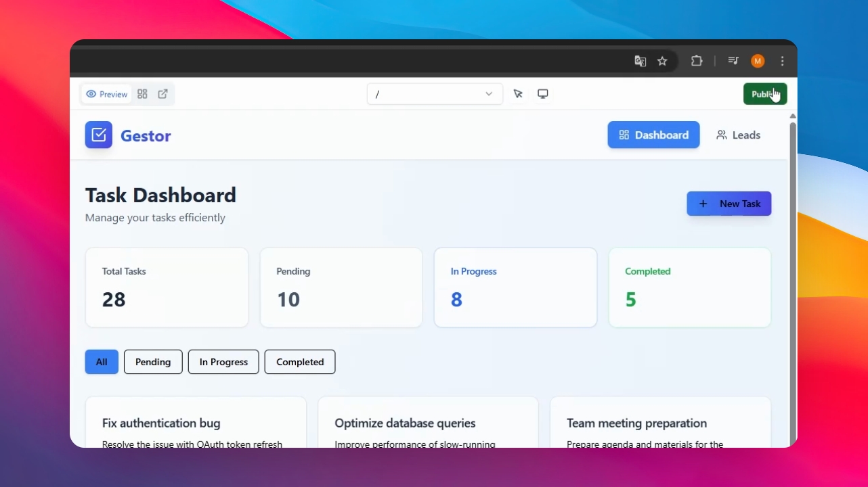
Task: Select the In Progress count card
Action: (x=515, y=287)
